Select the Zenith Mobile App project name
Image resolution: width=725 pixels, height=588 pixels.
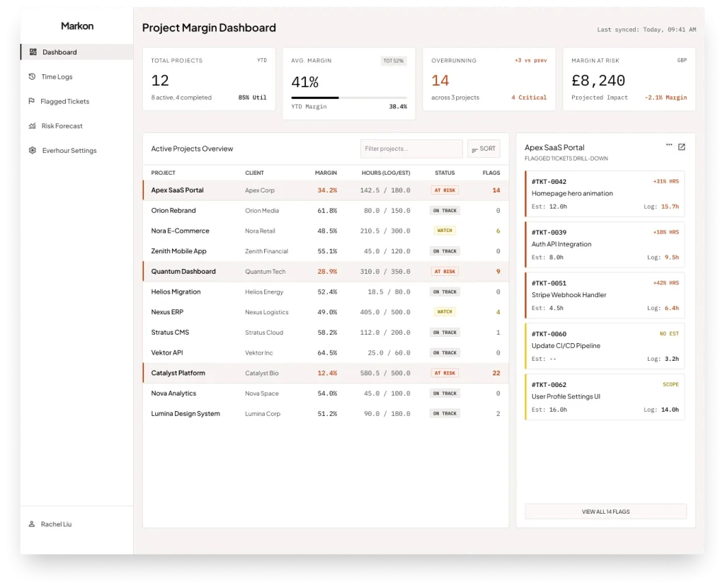coord(178,251)
